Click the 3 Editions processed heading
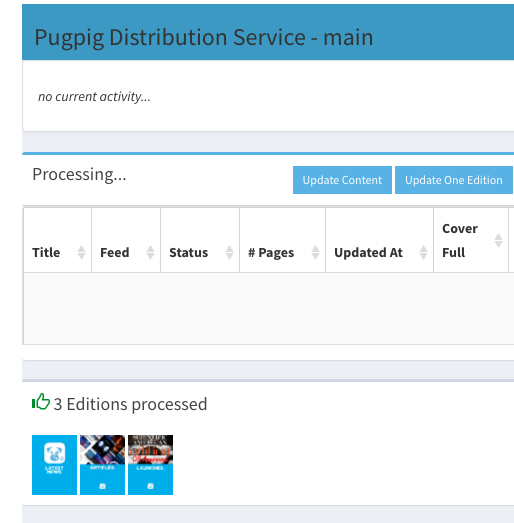 tap(130, 404)
